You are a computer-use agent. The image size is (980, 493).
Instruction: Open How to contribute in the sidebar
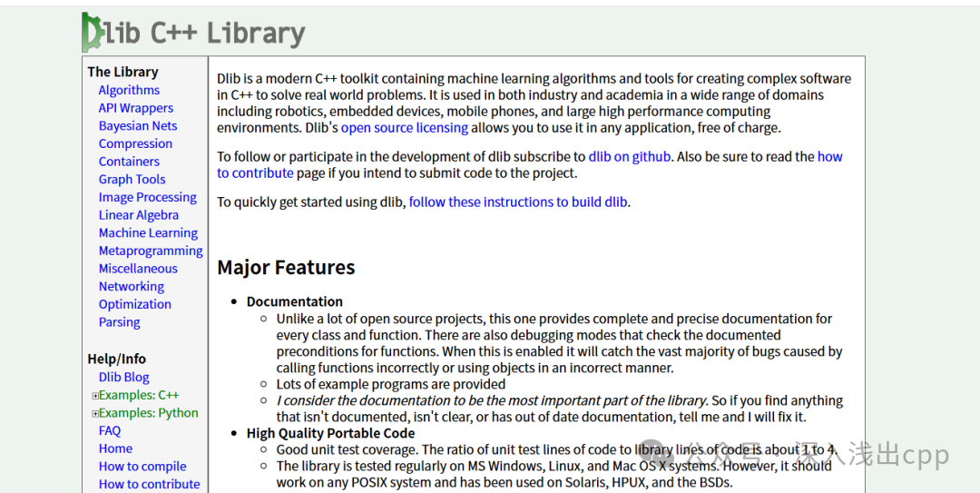[x=150, y=484]
